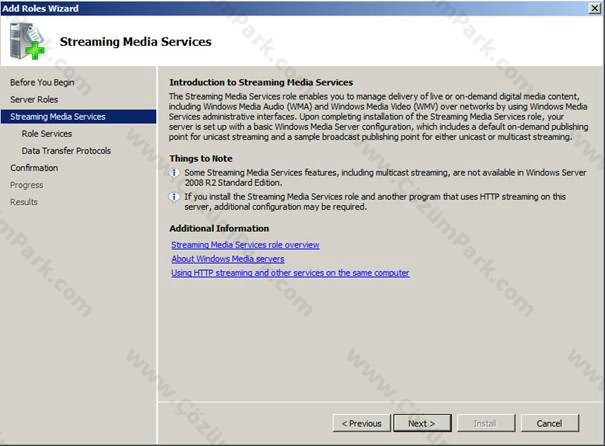Select the greyed Progress step
The width and height of the screenshot is (605, 446).
coord(27,185)
